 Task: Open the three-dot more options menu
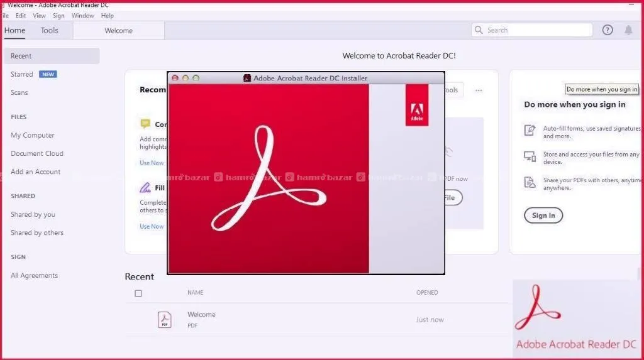pyautogui.click(x=479, y=90)
